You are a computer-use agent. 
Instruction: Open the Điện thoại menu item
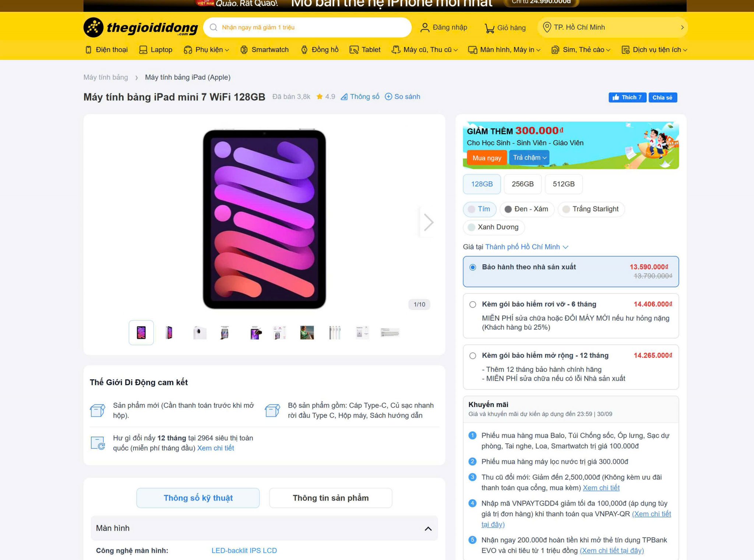click(x=106, y=50)
